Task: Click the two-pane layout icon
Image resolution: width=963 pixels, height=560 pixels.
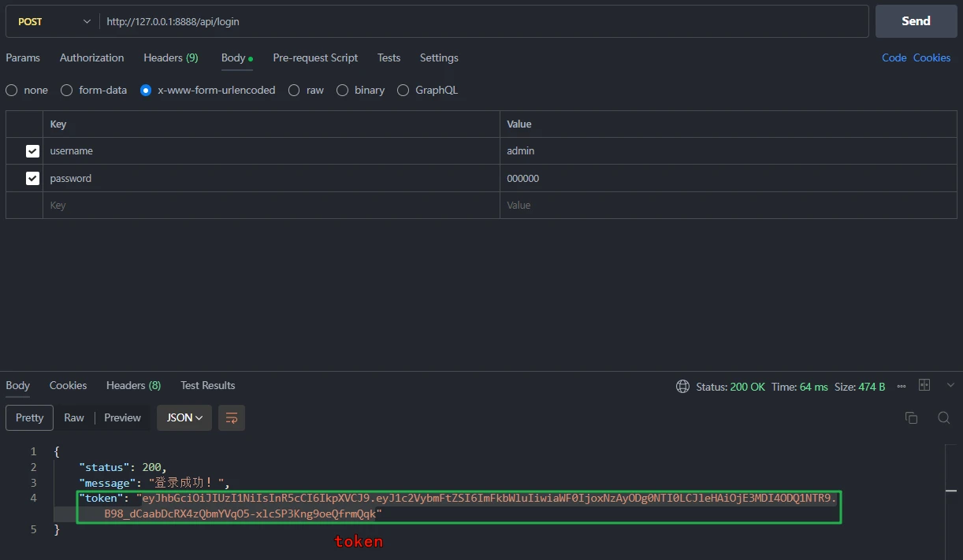Action: (924, 385)
